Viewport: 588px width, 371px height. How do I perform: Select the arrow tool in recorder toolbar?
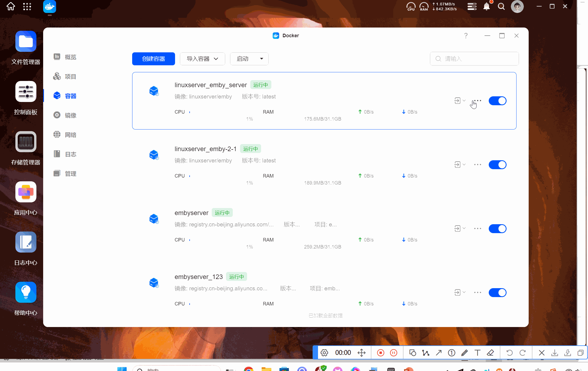pos(439,353)
